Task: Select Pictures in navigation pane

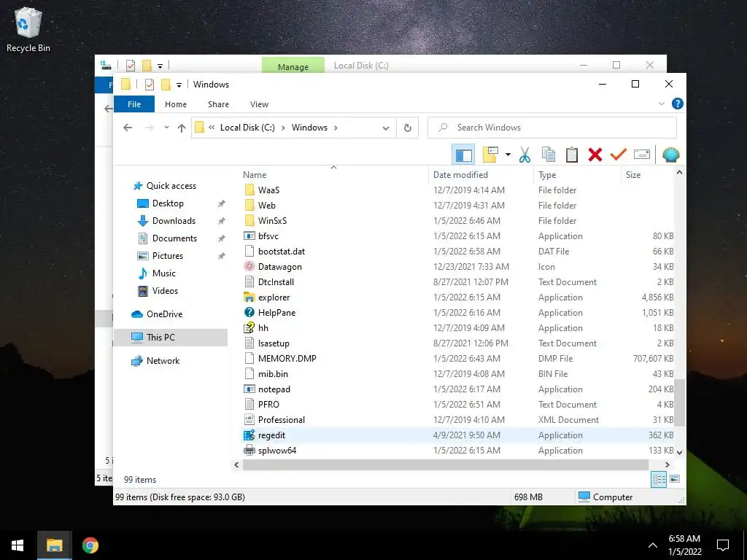Action: tap(167, 256)
